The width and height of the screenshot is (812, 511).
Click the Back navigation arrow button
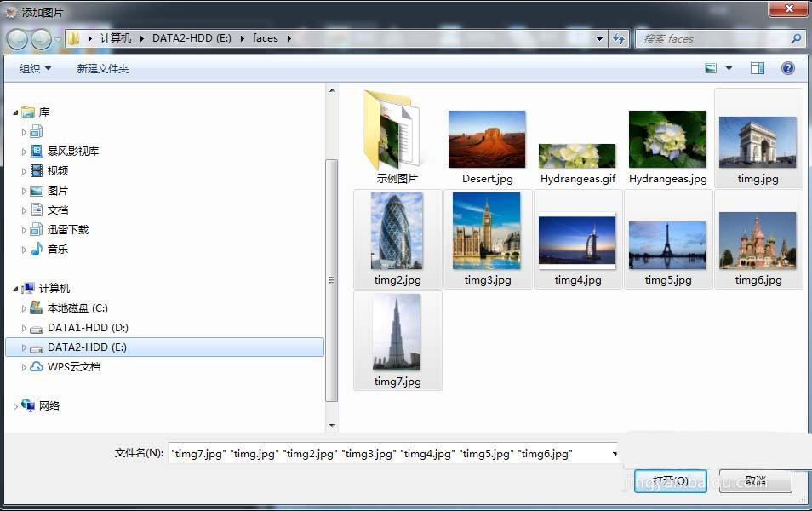click(17, 39)
